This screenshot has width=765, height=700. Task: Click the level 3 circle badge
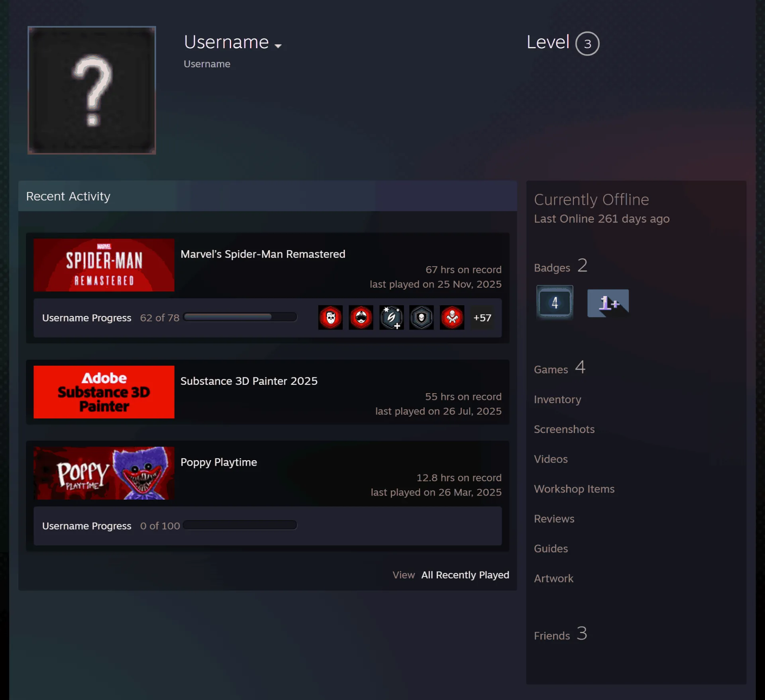click(x=587, y=43)
